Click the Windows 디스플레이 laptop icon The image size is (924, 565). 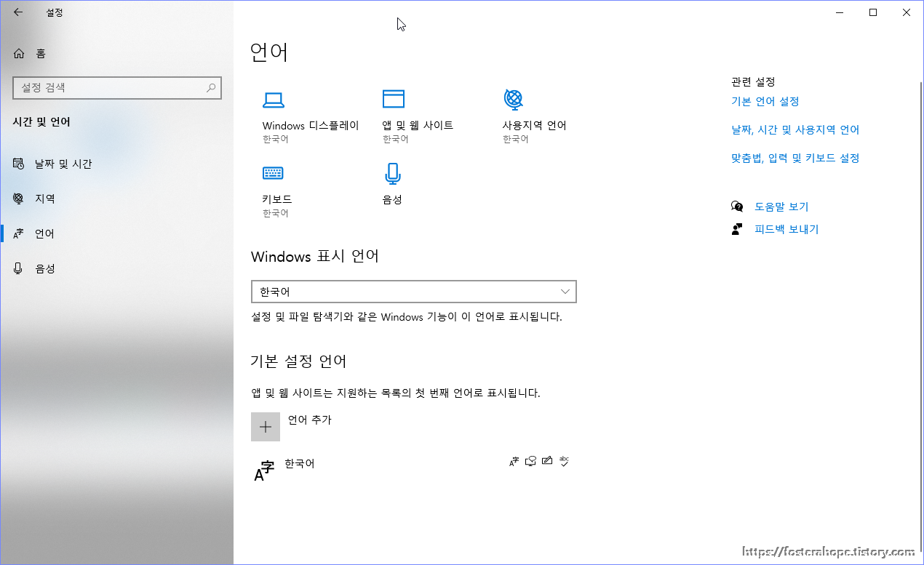click(273, 100)
